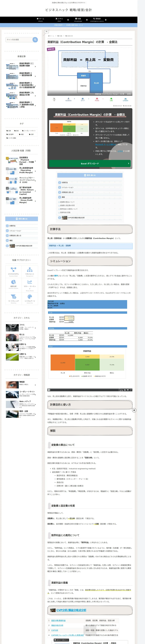Screen dimensions: 145x644
Task: Save the article to Pocket
Action: 97,99
